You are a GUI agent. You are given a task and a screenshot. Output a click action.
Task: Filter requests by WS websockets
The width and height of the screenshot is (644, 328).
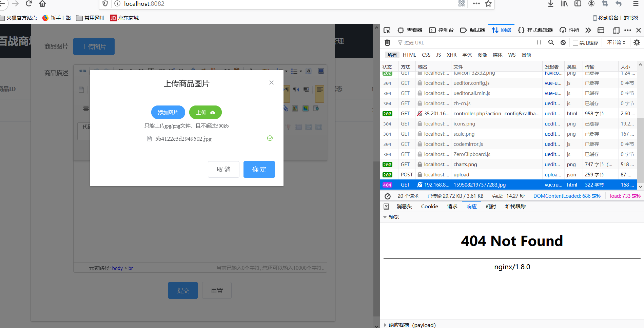pyautogui.click(x=512, y=55)
